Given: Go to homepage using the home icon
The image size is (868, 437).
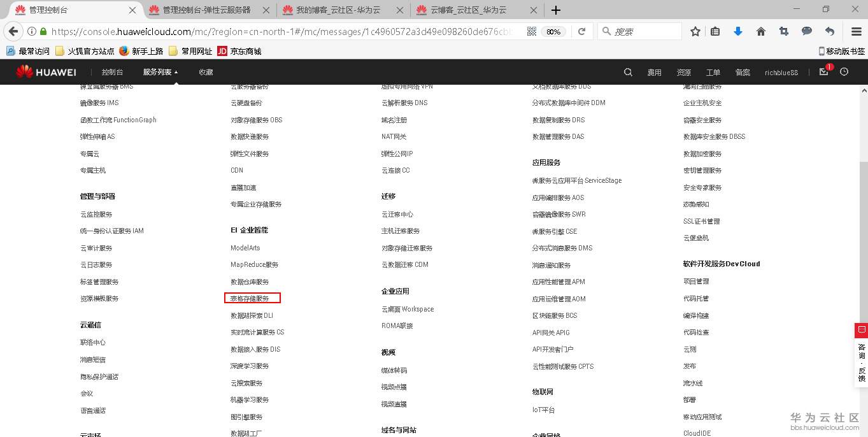Looking at the screenshot, I should point(760,30).
